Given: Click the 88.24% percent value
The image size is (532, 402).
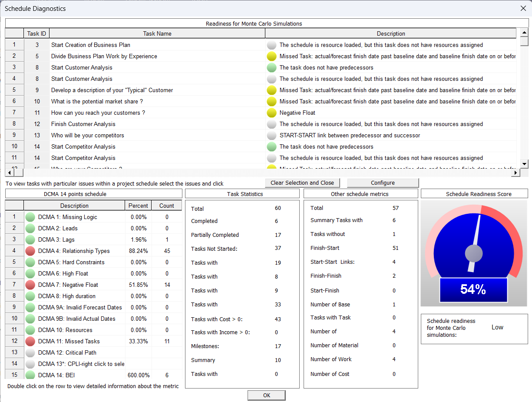Looking at the screenshot, I should tap(139, 251).
